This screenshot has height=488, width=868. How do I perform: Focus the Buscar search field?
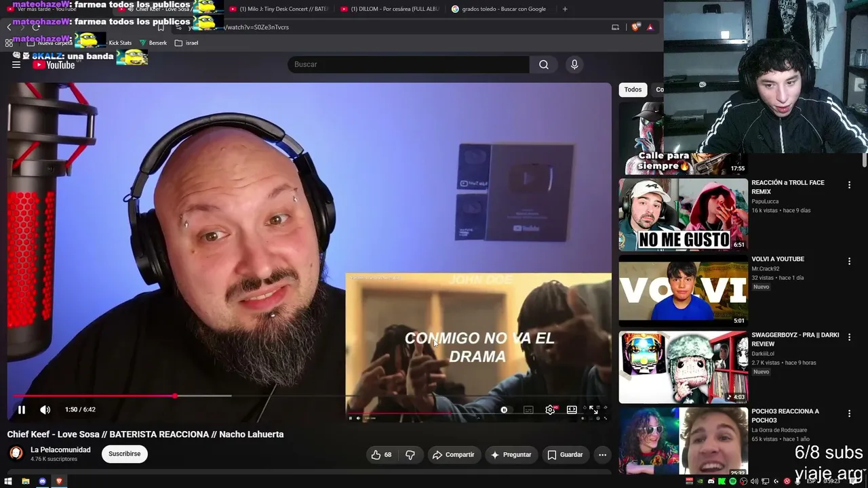[408, 64]
